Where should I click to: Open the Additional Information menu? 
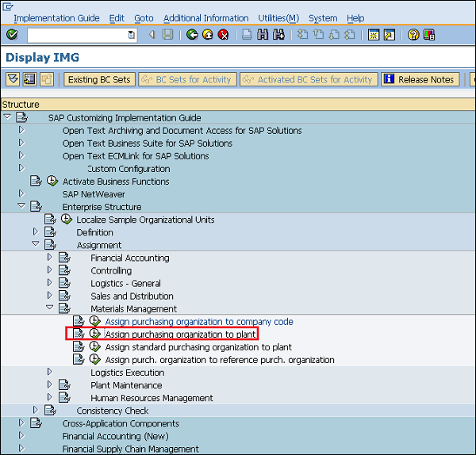[x=206, y=18]
